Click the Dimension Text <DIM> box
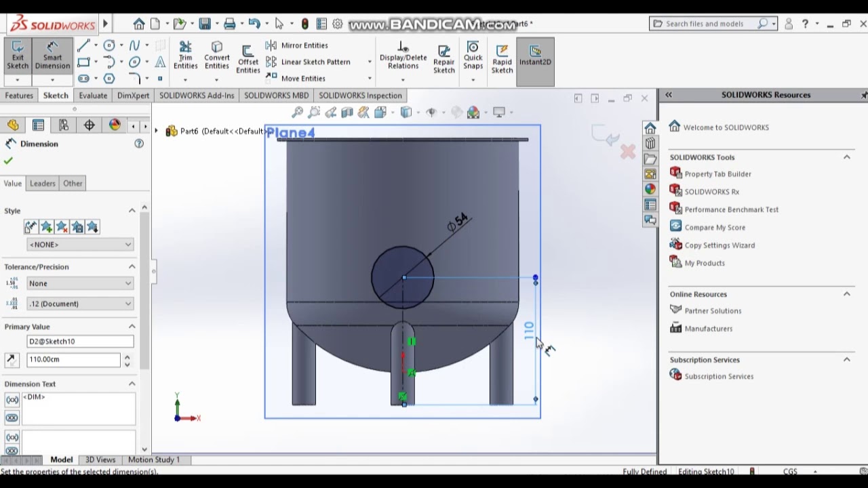868x488 pixels. 79,408
